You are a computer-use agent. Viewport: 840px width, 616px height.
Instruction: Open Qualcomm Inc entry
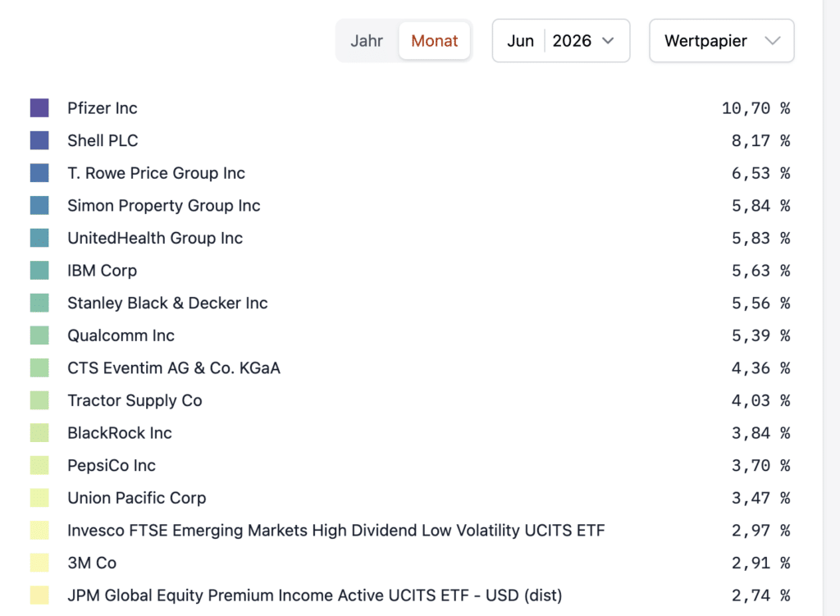410,335
